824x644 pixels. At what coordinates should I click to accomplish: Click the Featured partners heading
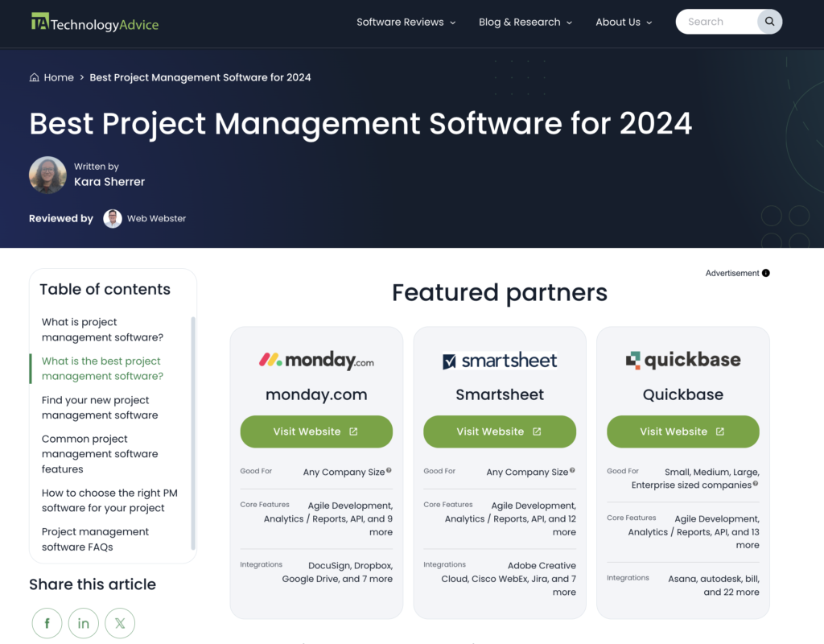(500, 292)
